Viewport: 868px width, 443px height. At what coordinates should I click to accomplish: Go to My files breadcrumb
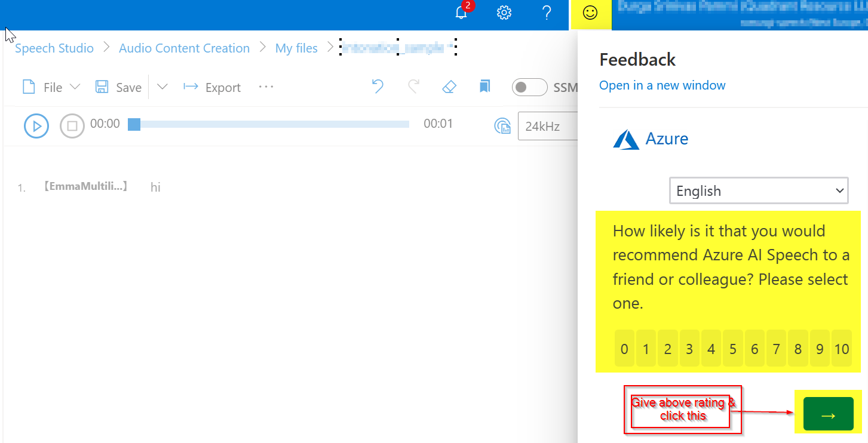[296, 48]
